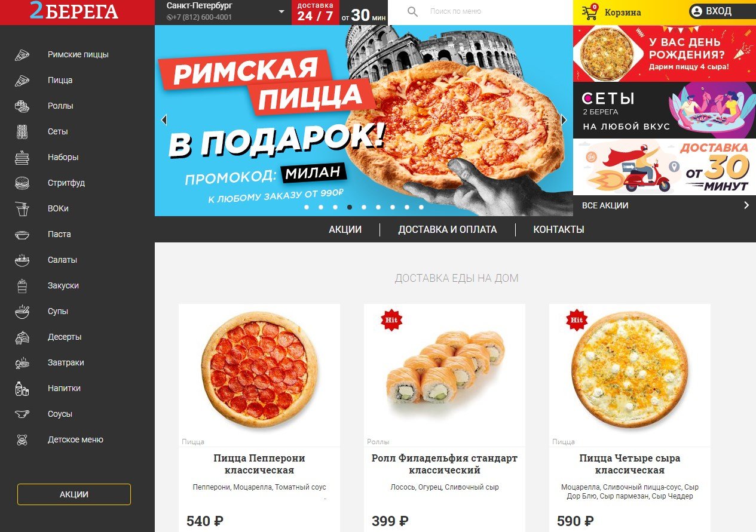Select the Римские пиццы pizza slice icon
The height and width of the screenshot is (532, 756).
click(x=22, y=54)
